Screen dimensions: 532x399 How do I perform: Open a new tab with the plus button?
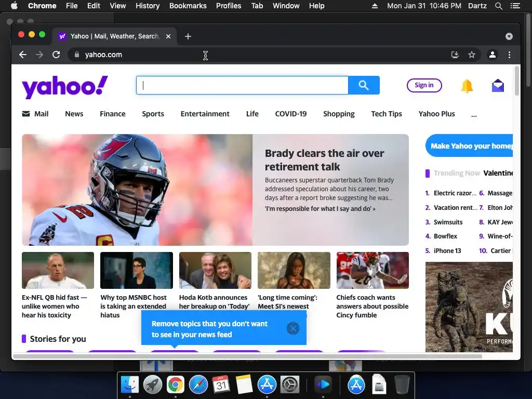pos(188,36)
